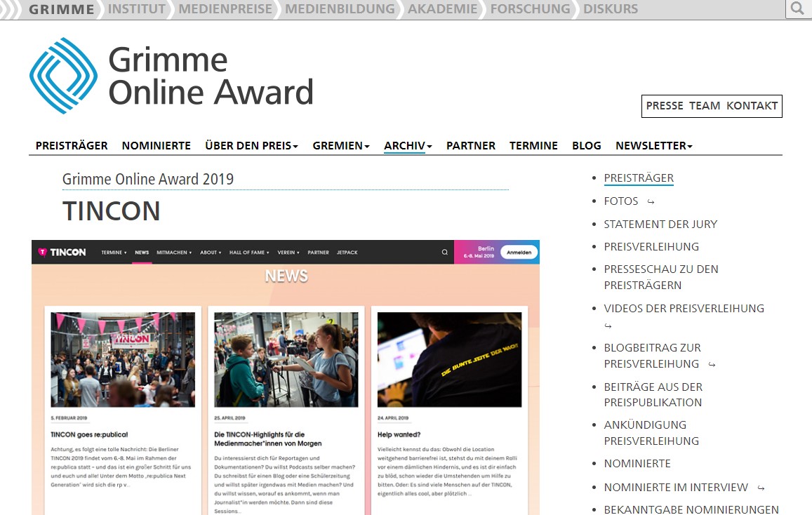Select MEDIENBILDUNG in the top bar
812x515 pixels.
[x=340, y=9]
